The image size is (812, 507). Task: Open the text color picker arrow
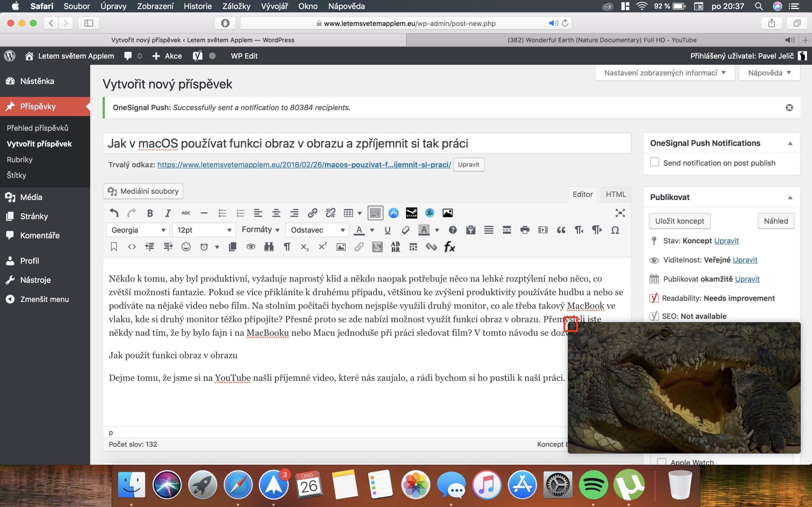click(372, 230)
